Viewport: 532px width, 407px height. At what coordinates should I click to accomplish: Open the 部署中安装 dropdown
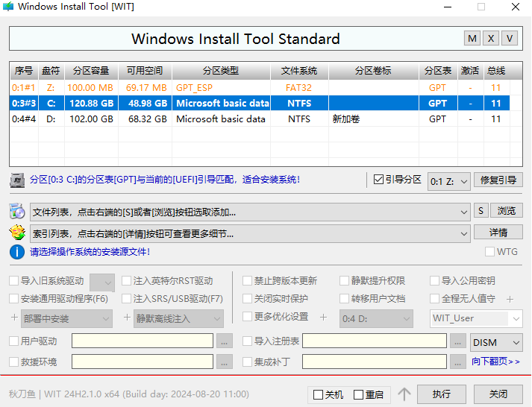(x=66, y=318)
